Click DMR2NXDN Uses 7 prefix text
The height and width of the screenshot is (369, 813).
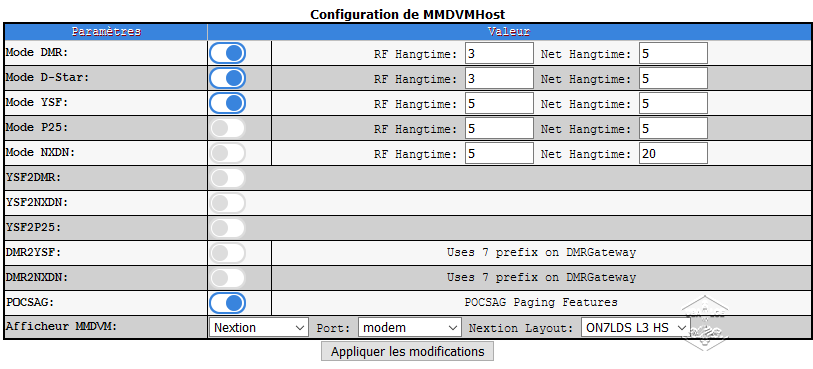coord(541,278)
